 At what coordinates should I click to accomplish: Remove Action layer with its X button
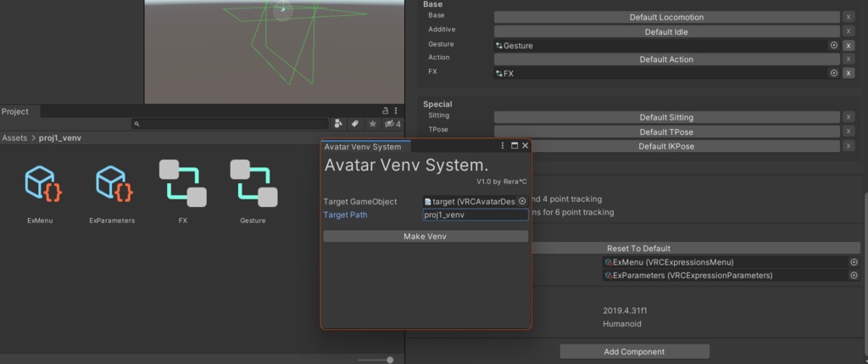click(x=849, y=59)
